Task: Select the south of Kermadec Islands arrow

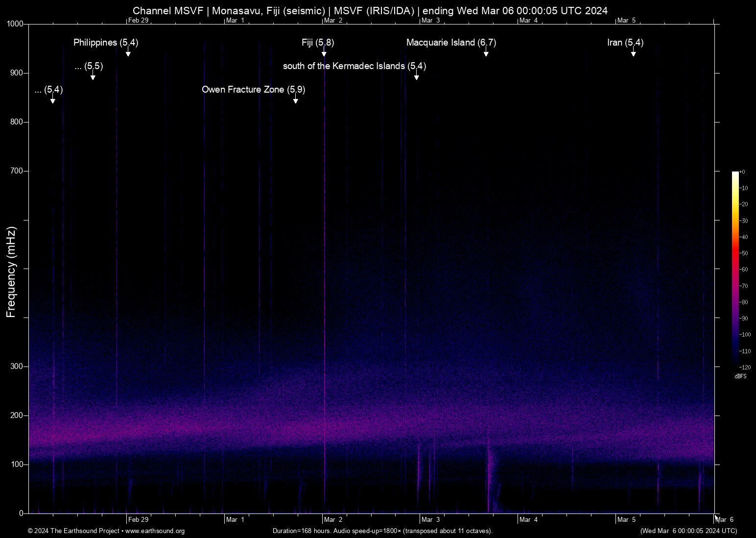Action: click(x=417, y=76)
